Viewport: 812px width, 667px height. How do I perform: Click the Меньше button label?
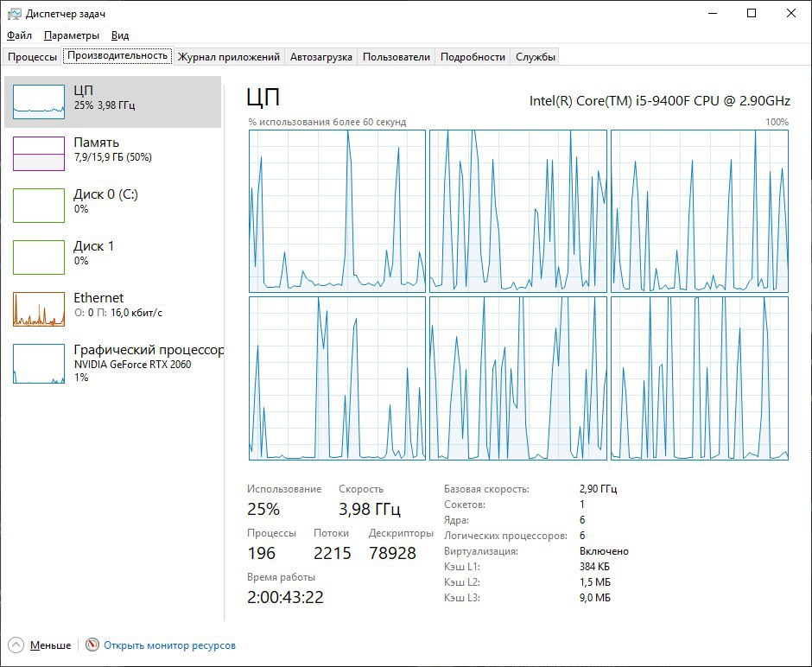(50, 645)
